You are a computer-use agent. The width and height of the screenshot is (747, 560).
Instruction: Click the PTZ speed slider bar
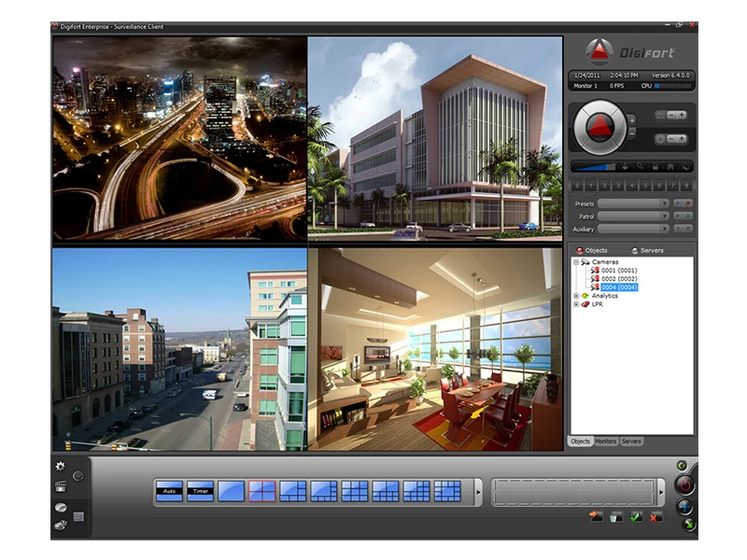pyautogui.click(x=594, y=167)
